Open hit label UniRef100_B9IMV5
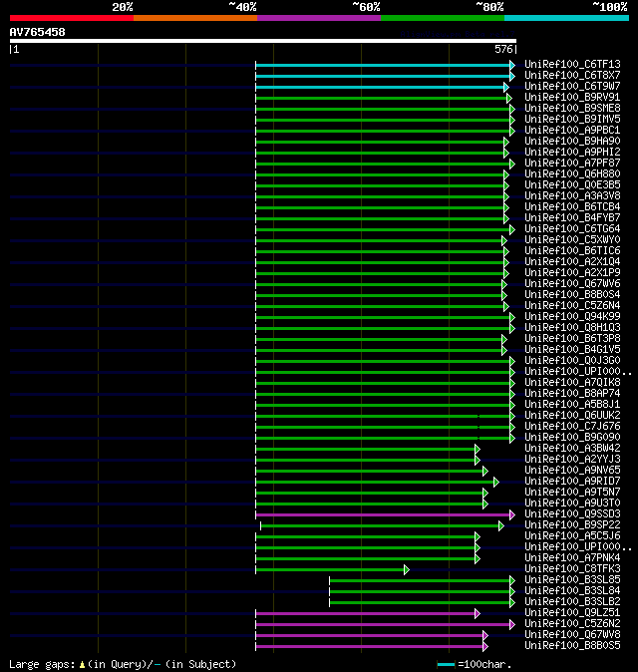Image resolution: width=638 pixels, height=672 pixels. (x=572, y=119)
